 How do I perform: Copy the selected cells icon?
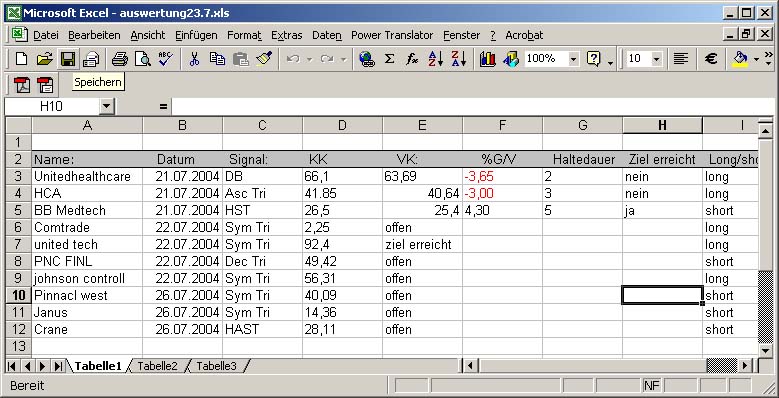point(217,59)
